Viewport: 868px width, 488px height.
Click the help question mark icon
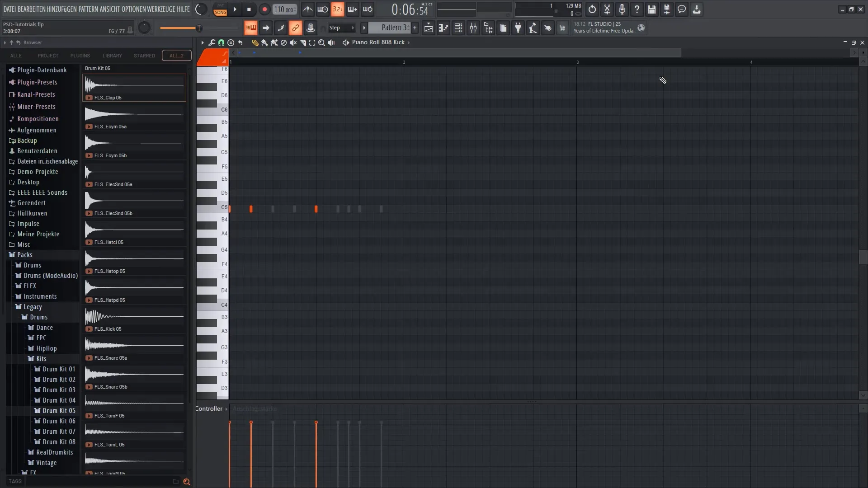[637, 9]
